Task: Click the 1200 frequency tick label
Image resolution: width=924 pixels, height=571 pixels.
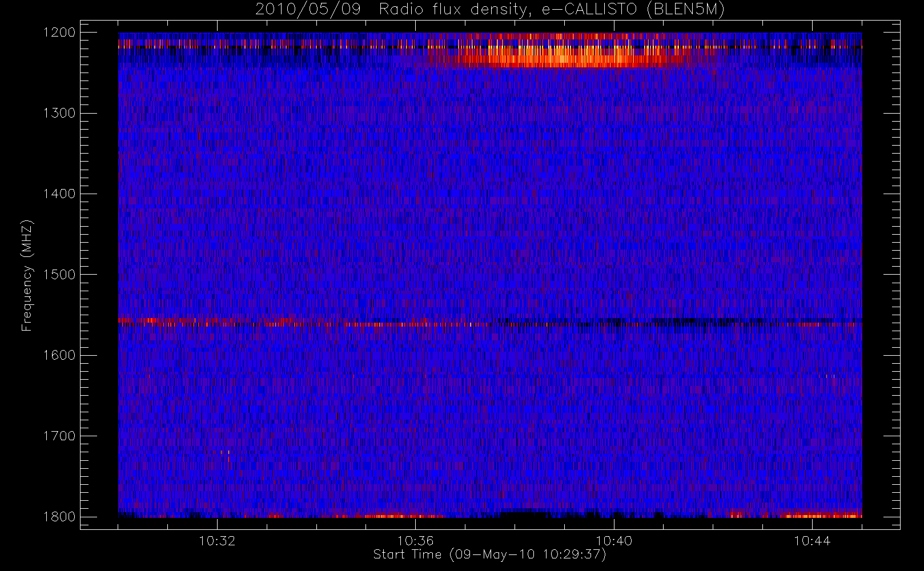Action: pyautogui.click(x=59, y=33)
